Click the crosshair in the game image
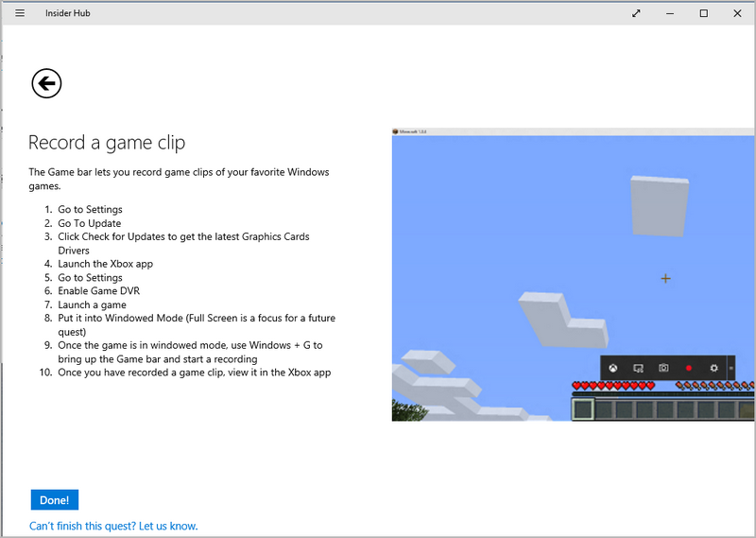The image size is (756, 538). [665, 278]
